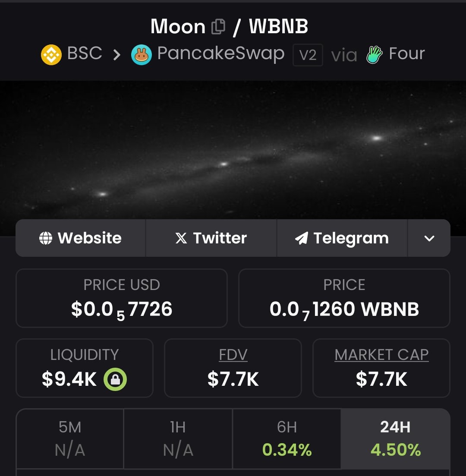Copy the Moon token address icon
Image resolution: width=466 pixels, height=476 pixels.
(218, 27)
